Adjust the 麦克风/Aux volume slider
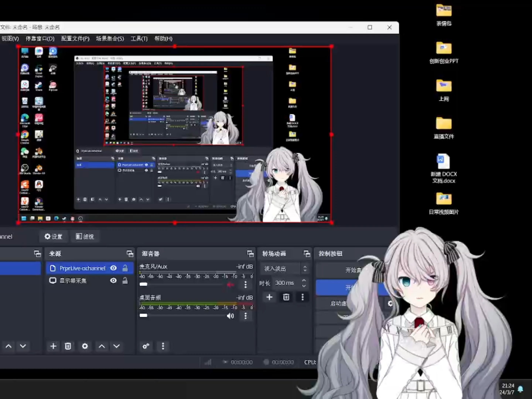The image size is (532, 399). (182, 284)
